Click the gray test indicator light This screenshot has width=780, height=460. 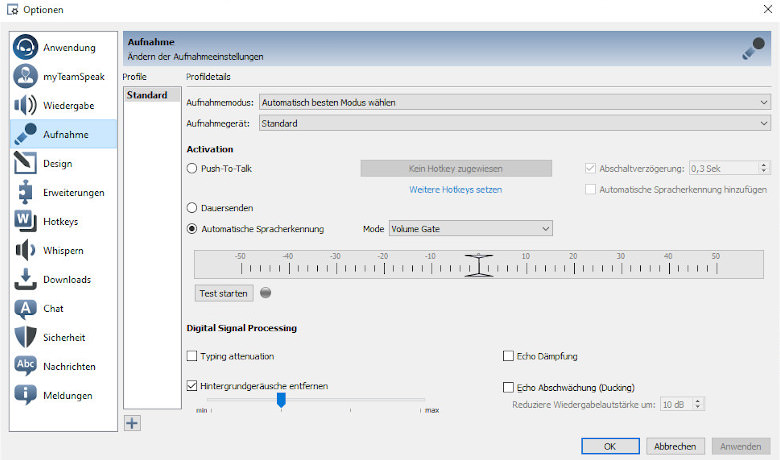pyautogui.click(x=266, y=293)
